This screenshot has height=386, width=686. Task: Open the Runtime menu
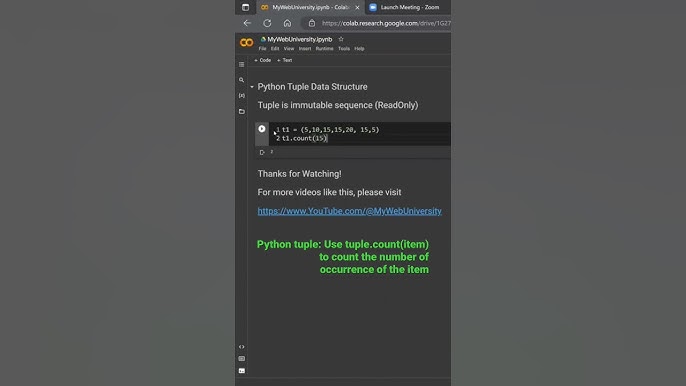pyautogui.click(x=324, y=49)
